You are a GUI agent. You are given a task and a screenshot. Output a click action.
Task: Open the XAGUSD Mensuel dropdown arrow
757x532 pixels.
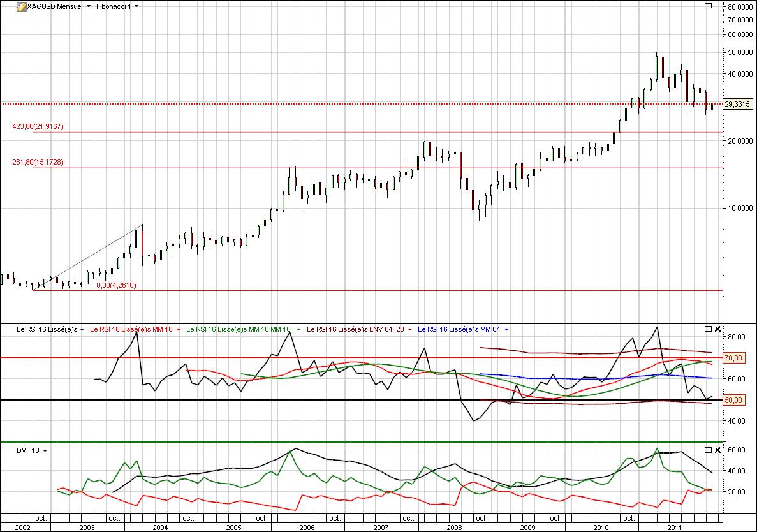point(89,7)
